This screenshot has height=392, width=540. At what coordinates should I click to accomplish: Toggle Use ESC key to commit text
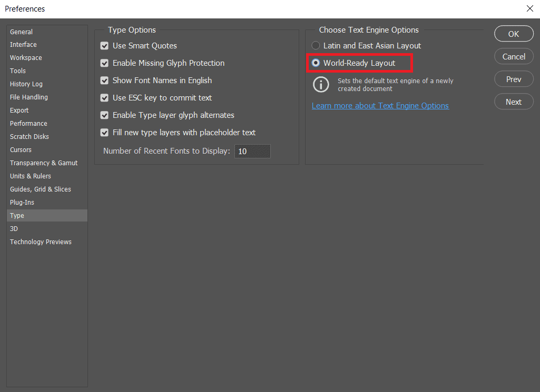(x=104, y=98)
